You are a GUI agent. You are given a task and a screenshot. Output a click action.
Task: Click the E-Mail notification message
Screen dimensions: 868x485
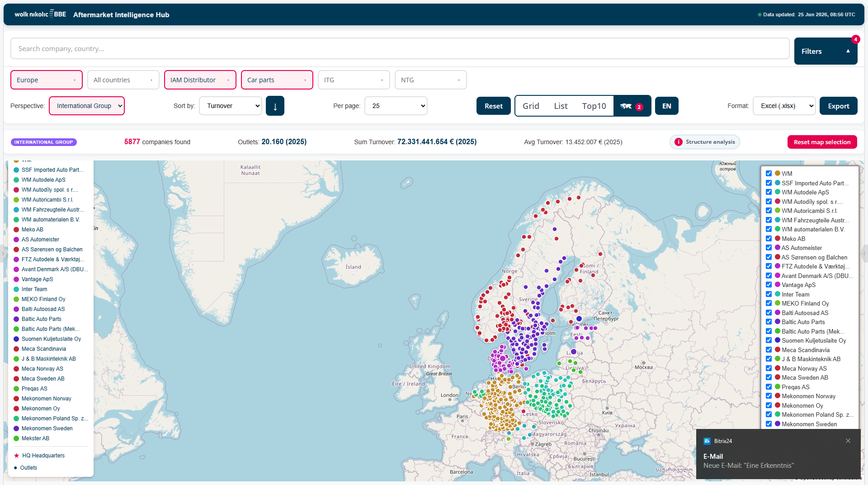[749, 461]
